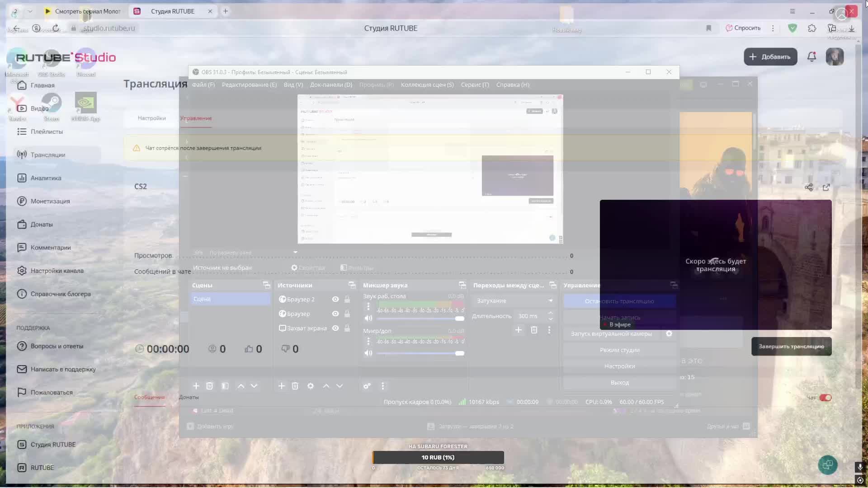Open Файл menu in OBS
Viewport: 868px width, 488px height.
point(203,85)
